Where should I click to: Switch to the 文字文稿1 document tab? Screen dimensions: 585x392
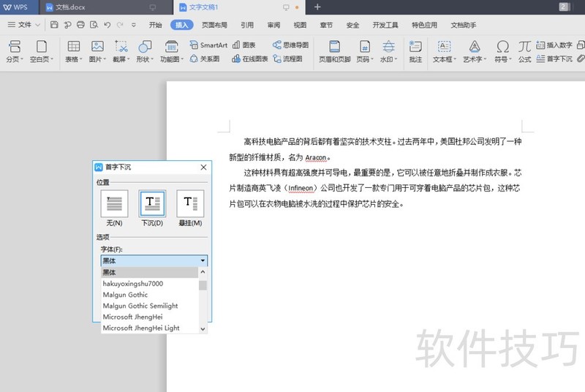pos(239,7)
